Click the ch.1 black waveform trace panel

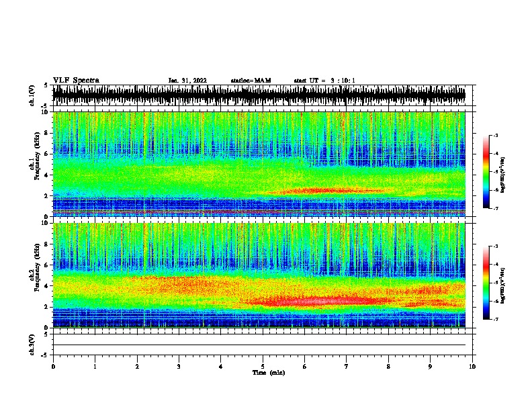pos(259,95)
